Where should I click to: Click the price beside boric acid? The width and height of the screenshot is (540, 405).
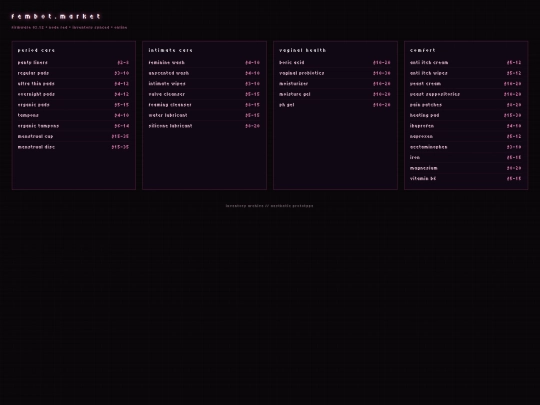point(382,63)
